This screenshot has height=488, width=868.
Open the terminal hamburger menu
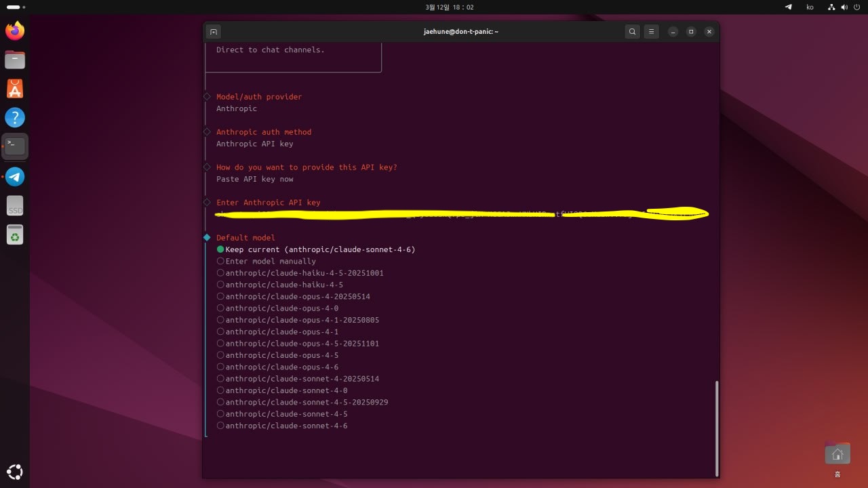[651, 32]
